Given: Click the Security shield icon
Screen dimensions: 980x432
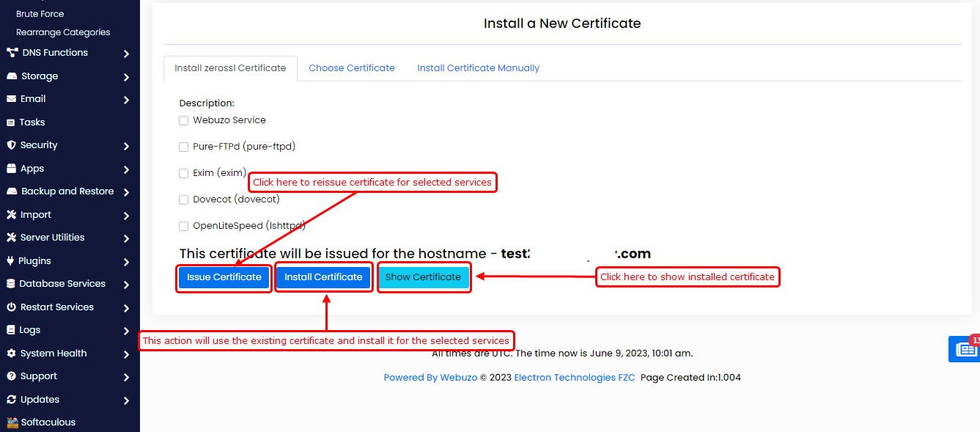Looking at the screenshot, I should tap(11, 145).
